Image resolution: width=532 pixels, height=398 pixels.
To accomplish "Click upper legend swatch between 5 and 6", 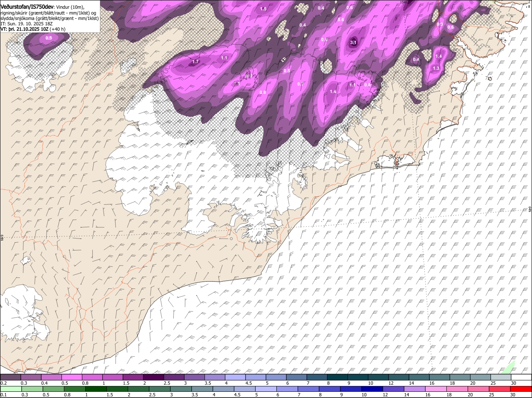I will coord(276,377).
